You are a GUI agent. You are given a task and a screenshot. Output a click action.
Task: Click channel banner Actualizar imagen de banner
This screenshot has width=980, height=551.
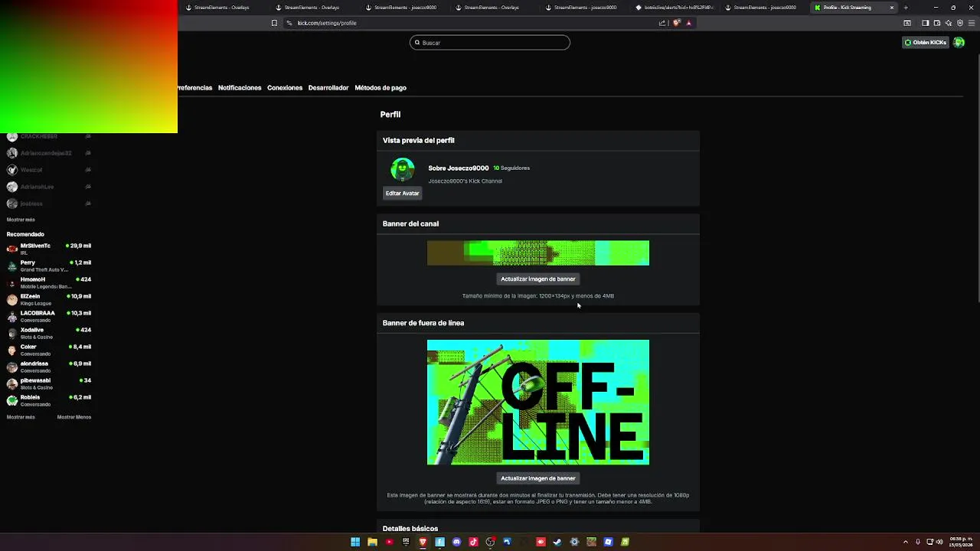pos(538,279)
